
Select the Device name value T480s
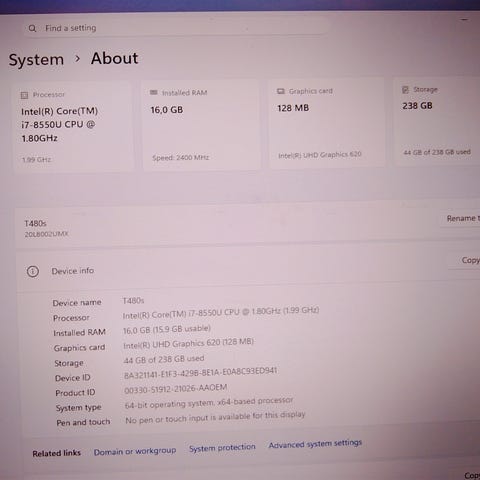133,301
